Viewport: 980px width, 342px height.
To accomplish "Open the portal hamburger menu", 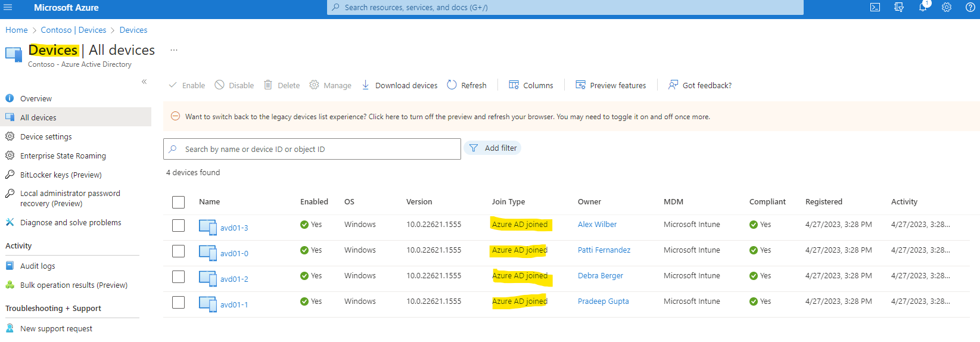I will pos(8,8).
